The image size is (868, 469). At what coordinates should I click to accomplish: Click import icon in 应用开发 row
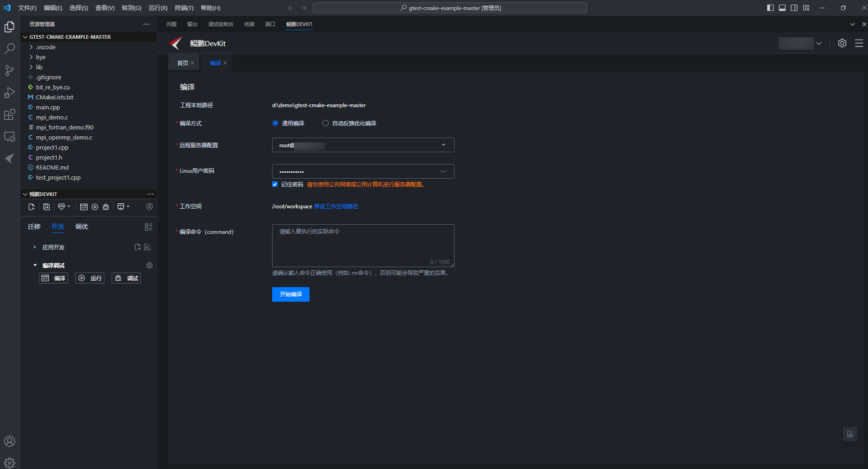[x=147, y=247]
